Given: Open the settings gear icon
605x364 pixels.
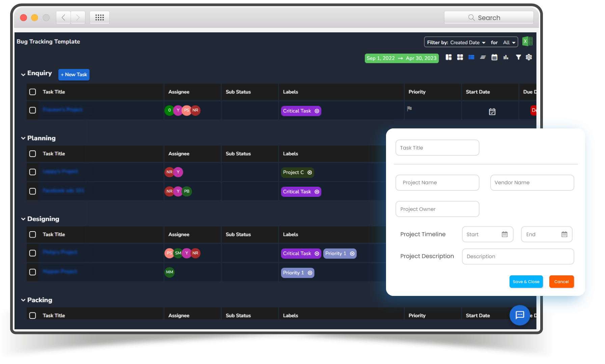Looking at the screenshot, I should pos(529,57).
